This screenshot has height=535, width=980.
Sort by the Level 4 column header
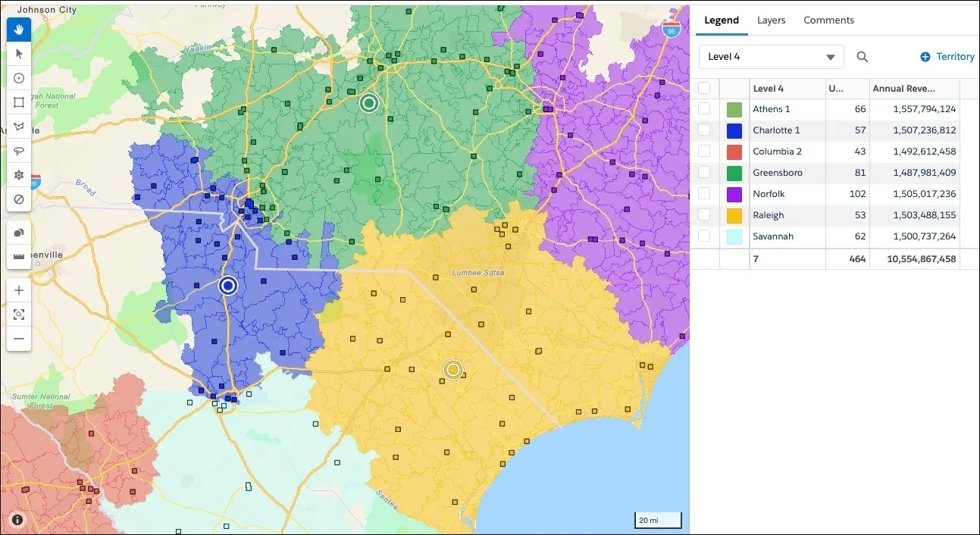coord(787,89)
